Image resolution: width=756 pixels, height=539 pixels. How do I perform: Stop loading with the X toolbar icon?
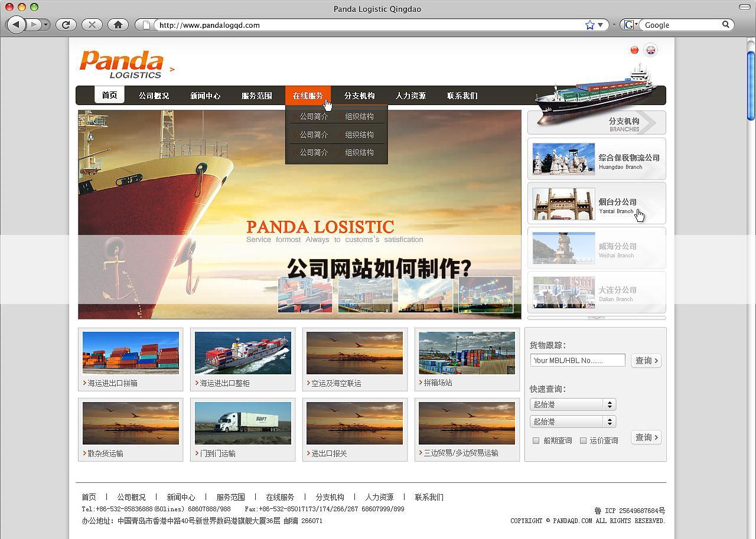92,25
